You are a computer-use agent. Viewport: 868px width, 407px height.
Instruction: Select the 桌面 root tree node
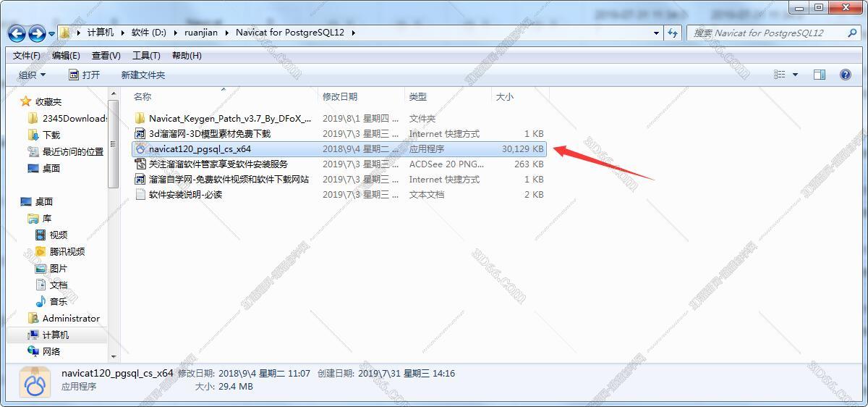[x=44, y=201]
